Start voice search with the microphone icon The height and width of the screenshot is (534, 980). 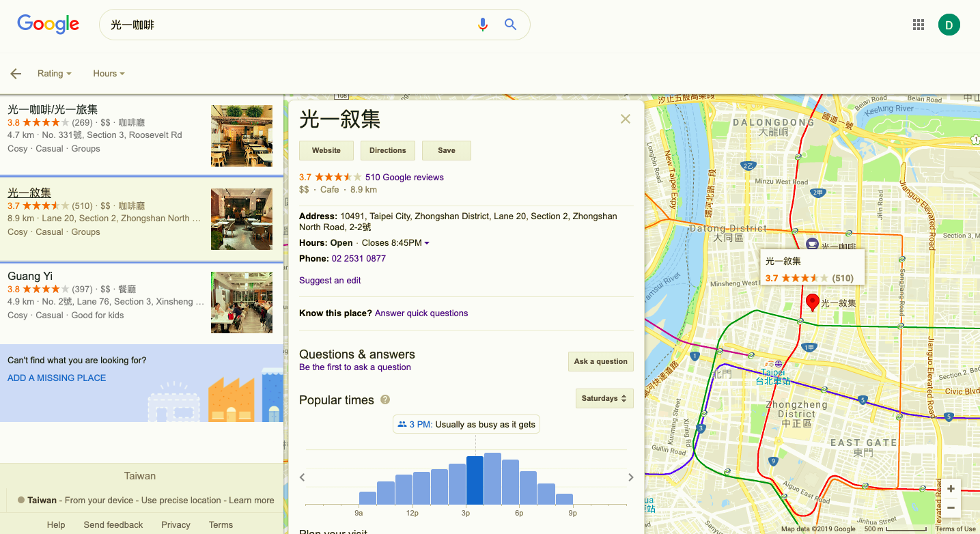(x=483, y=25)
